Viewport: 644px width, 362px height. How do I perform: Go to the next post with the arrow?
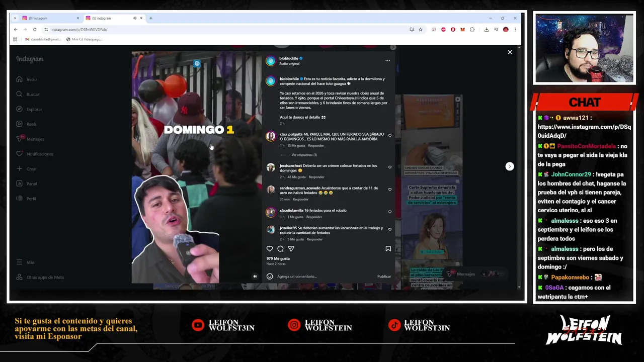(x=510, y=166)
